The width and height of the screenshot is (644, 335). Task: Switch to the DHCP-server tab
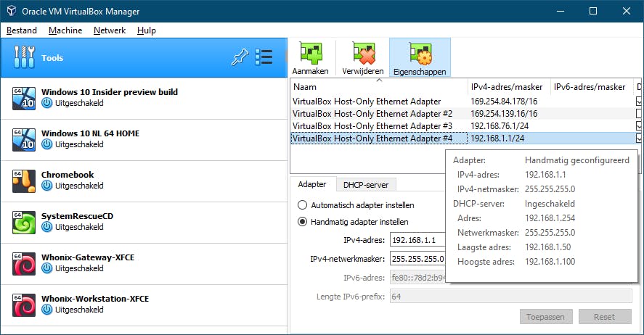[366, 185]
